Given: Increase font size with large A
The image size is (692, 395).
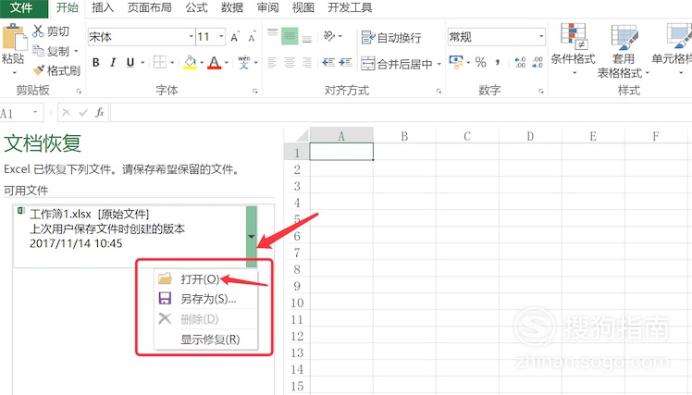Looking at the screenshot, I should pos(234,38).
